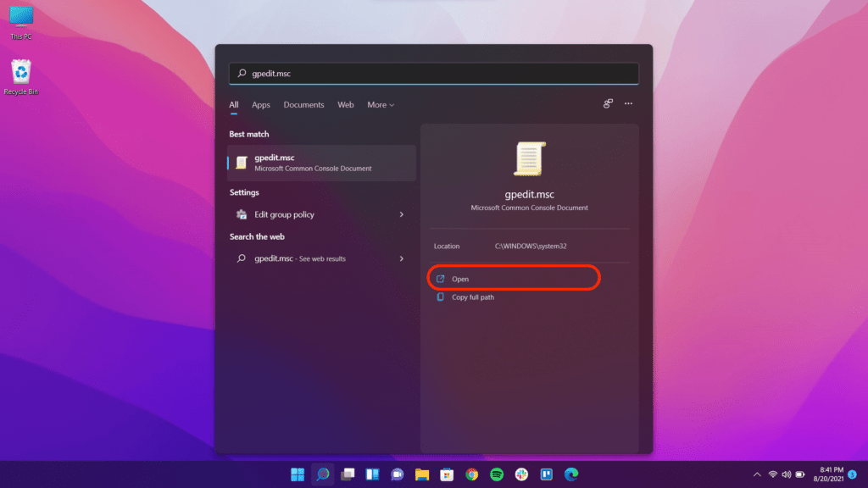Launch Microsoft Edge from taskbar
The height and width of the screenshot is (488, 868).
pos(571,474)
